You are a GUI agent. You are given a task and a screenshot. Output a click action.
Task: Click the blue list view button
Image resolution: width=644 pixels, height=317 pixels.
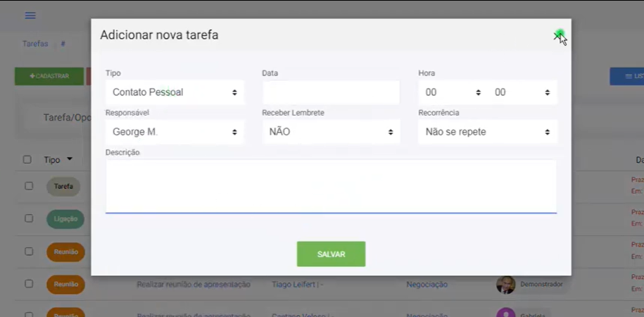pos(626,77)
